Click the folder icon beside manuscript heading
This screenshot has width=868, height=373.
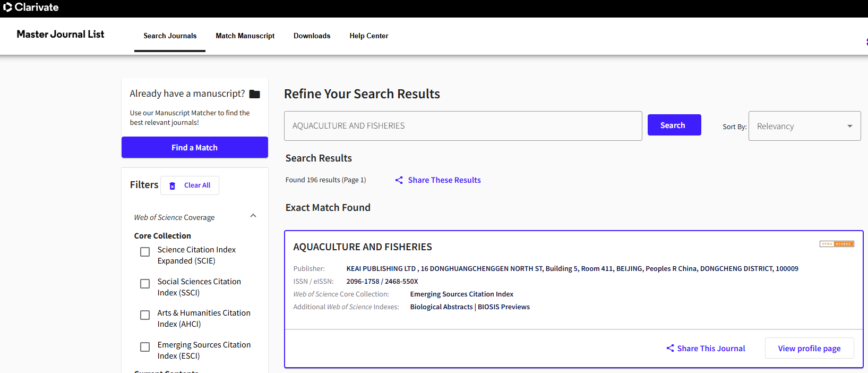click(255, 94)
